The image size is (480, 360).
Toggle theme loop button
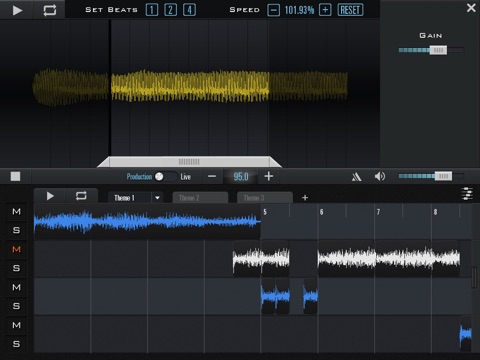(81, 196)
